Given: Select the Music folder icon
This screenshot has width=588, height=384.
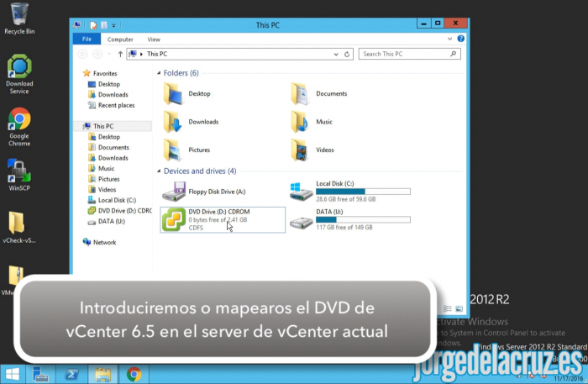Looking at the screenshot, I should coord(300,122).
